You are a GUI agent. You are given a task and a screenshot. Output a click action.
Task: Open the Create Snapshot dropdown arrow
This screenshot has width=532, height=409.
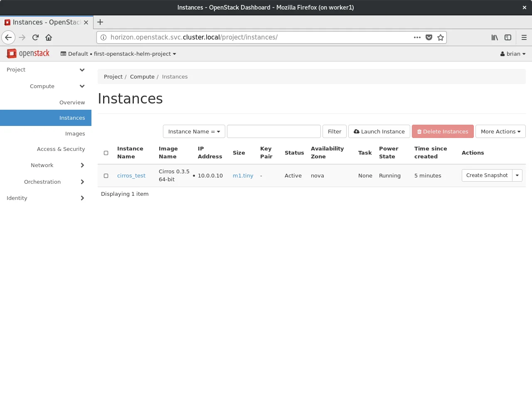point(517,175)
